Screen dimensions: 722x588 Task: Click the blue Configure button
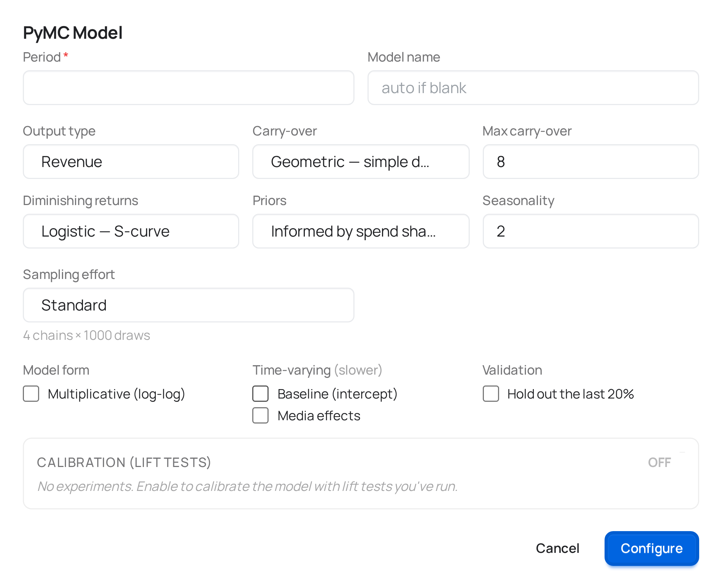pos(652,549)
